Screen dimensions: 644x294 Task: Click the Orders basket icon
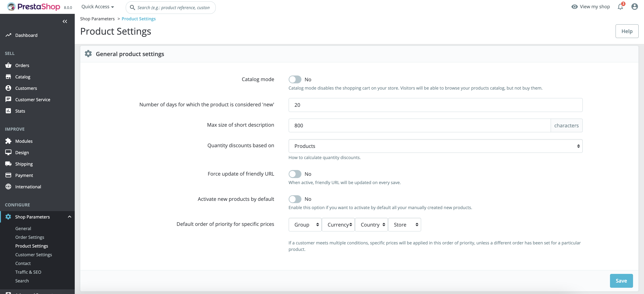click(x=8, y=65)
